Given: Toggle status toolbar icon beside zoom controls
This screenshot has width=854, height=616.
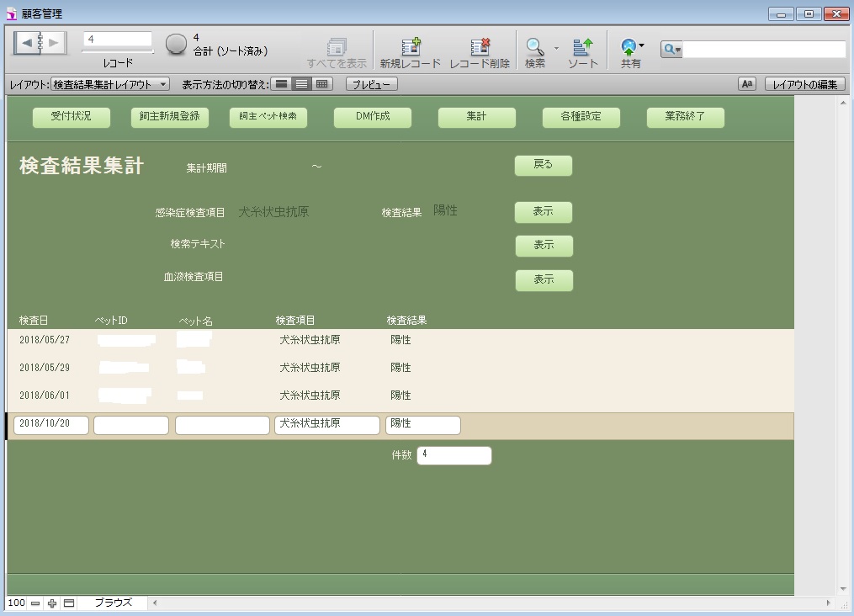Looking at the screenshot, I should point(69,603).
